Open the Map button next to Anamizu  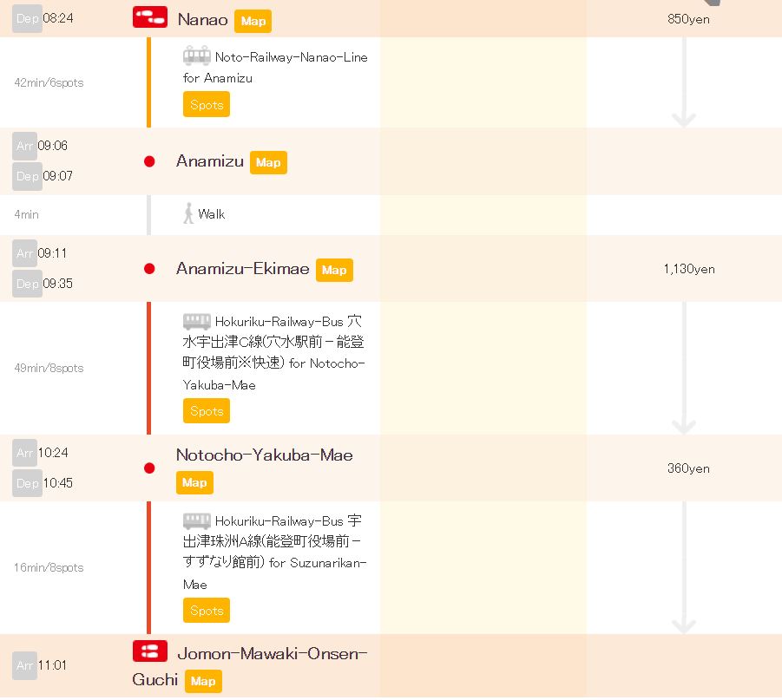click(268, 162)
